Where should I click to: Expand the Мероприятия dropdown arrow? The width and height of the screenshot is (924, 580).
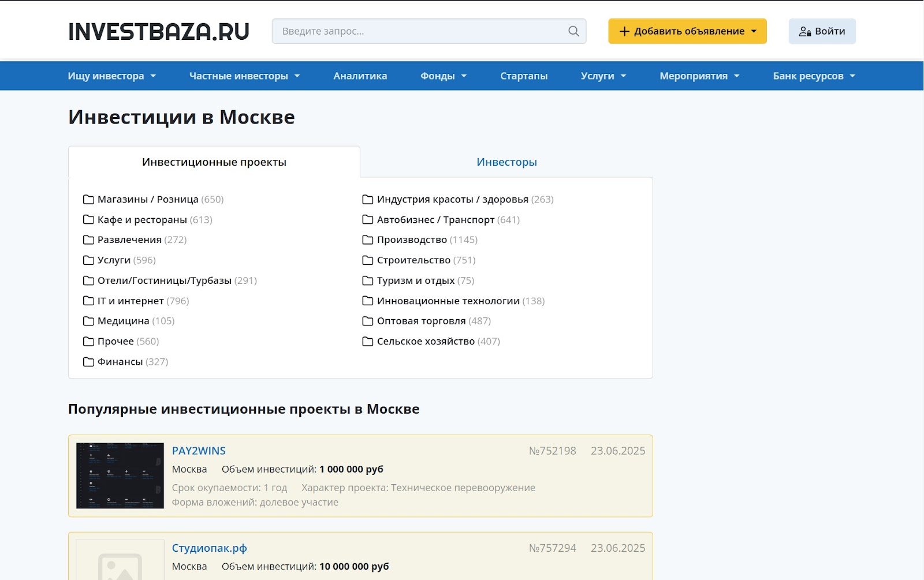(736, 76)
